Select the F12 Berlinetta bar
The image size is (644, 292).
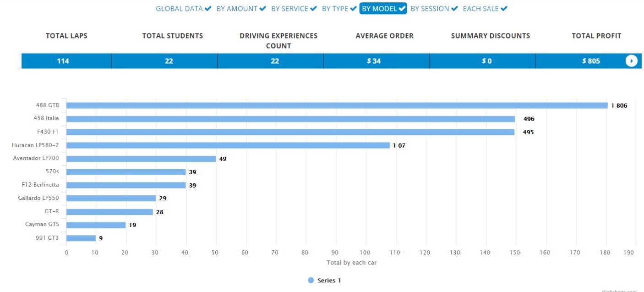click(x=126, y=185)
